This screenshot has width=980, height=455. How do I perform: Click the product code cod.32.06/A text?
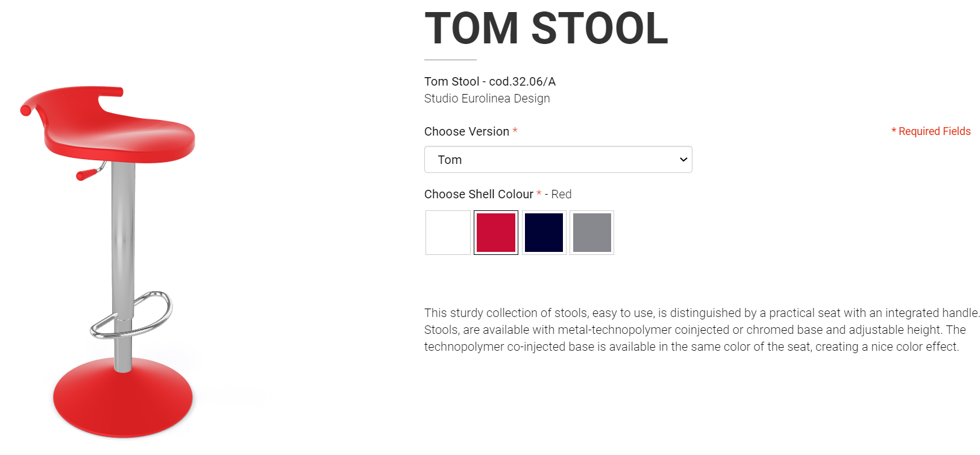click(x=522, y=81)
